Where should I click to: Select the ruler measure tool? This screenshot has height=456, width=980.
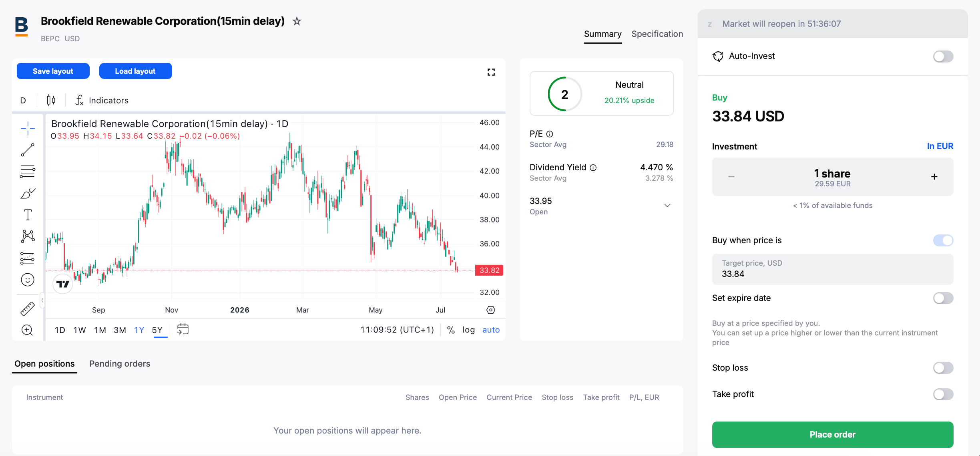pyautogui.click(x=28, y=309)
